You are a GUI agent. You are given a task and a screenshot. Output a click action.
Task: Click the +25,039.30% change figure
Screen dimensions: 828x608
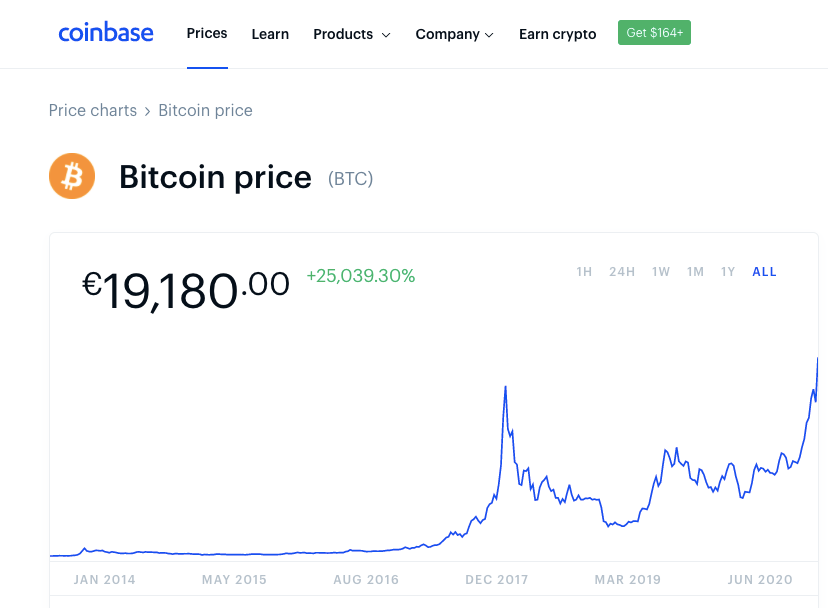[x=361, y=276]
